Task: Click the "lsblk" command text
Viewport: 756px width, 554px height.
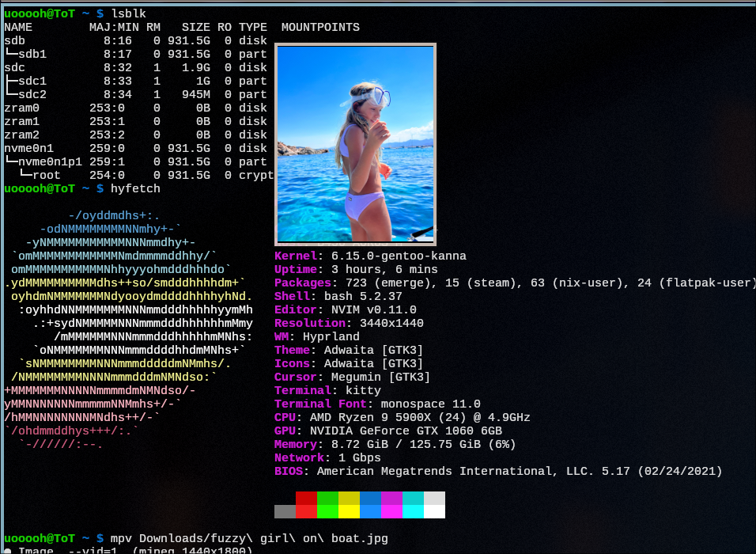Action: (128, 13)
